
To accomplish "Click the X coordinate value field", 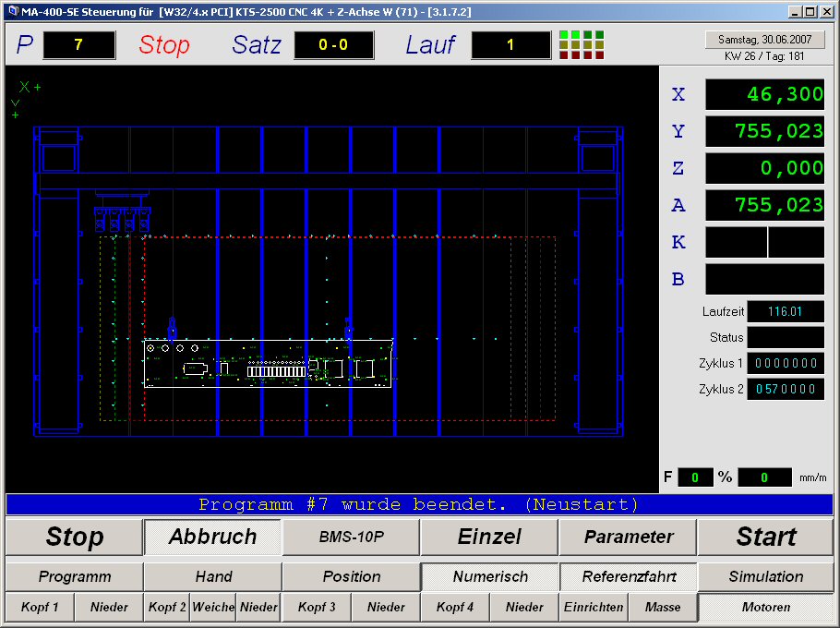I will pos(764,94).
